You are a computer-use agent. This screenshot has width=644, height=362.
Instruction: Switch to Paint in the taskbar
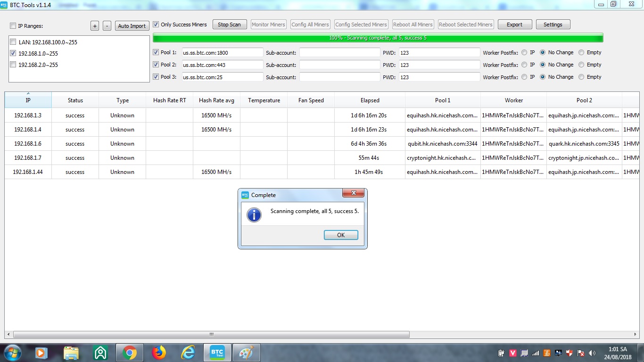click(x=247, y=353)
